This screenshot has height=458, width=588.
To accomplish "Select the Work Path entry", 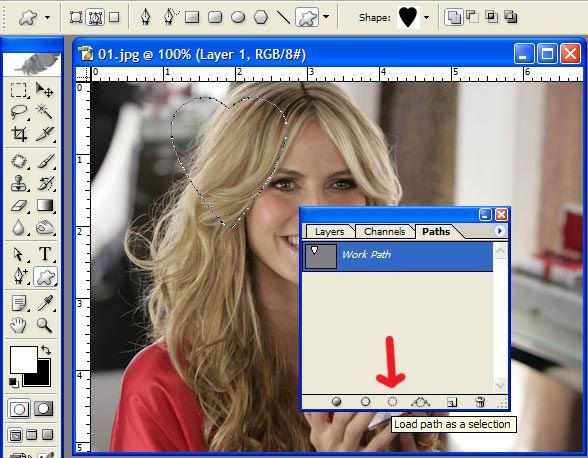I will pyautogui.click(x=398, y=257).
